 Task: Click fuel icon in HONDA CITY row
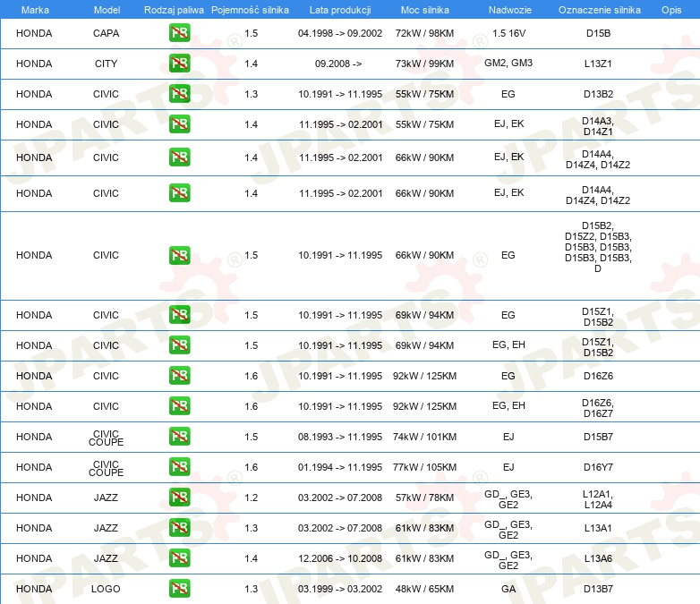tap(179, 64)
